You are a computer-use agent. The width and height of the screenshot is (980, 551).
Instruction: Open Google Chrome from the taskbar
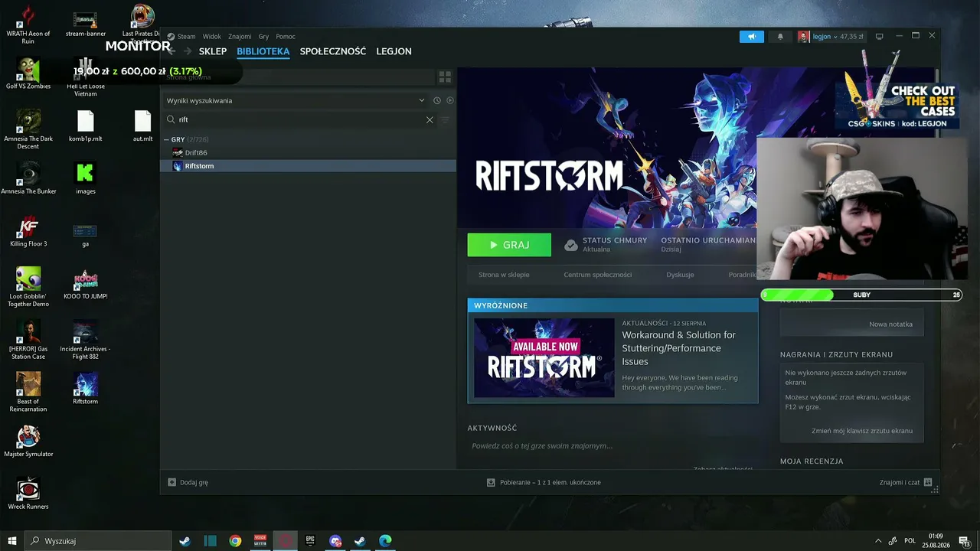235,541
